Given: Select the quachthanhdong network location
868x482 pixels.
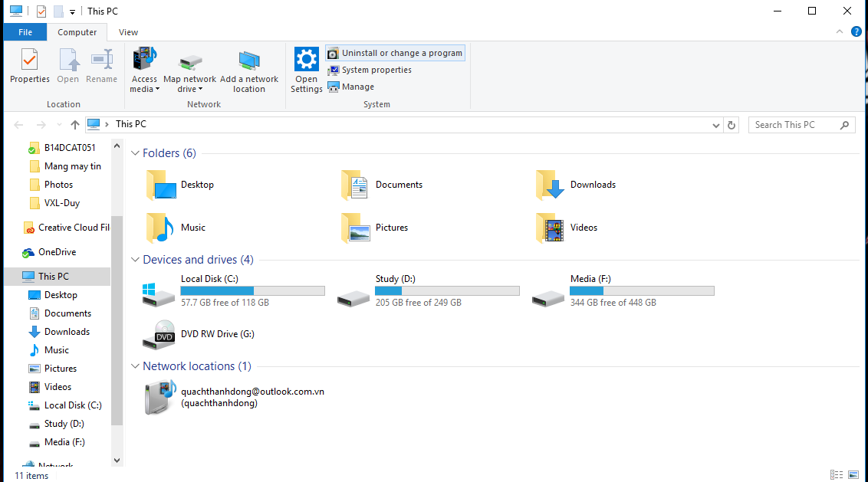Looking at the screenshot, I should pyautogui.click(x=160, y=398).
